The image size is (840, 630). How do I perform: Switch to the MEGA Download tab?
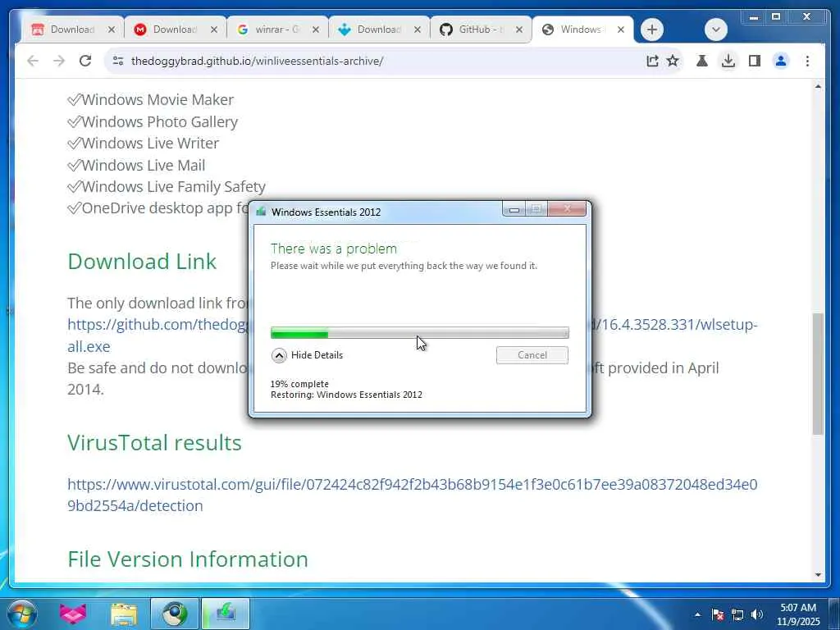175,30
